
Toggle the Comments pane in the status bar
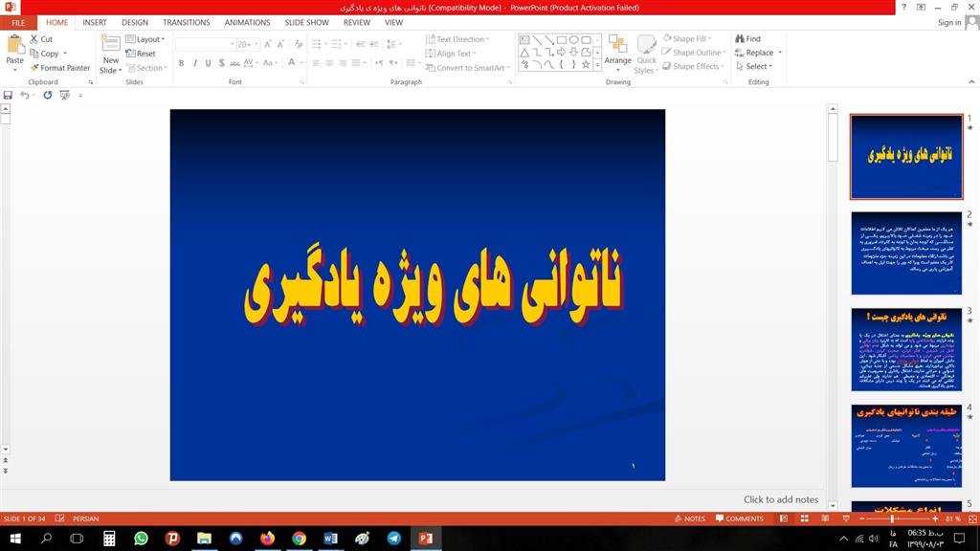tap(739, 518)
